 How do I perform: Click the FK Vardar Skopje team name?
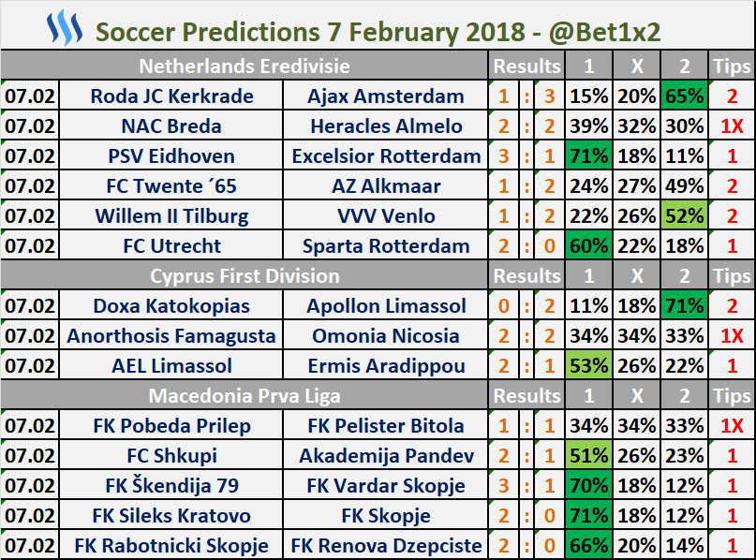[386, 486]
